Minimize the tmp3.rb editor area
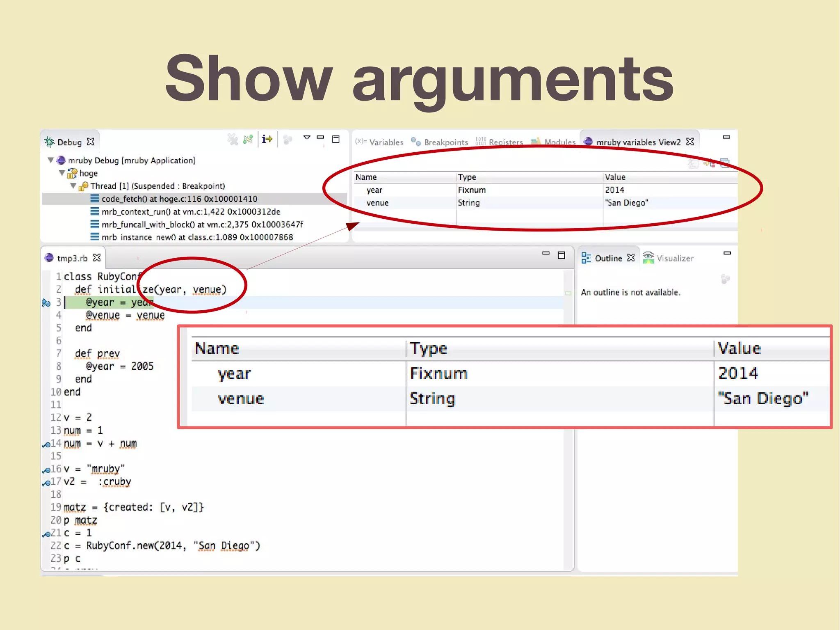This screenshot has width=840, height=630. point(546,253)
